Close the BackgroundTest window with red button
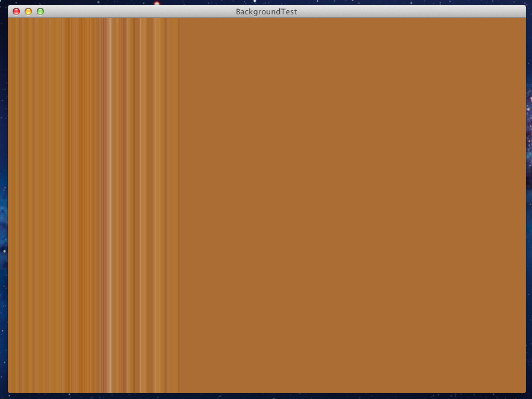 (x=16, y=11)
